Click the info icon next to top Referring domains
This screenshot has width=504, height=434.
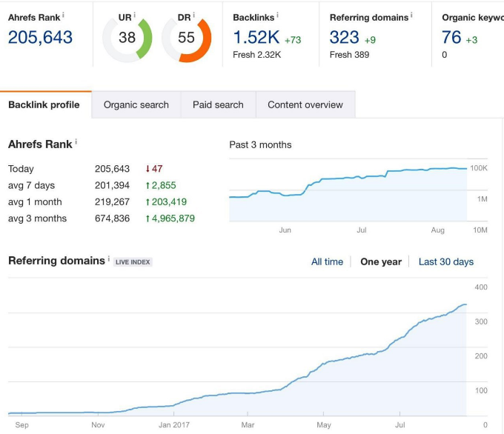tap(411, 15)
